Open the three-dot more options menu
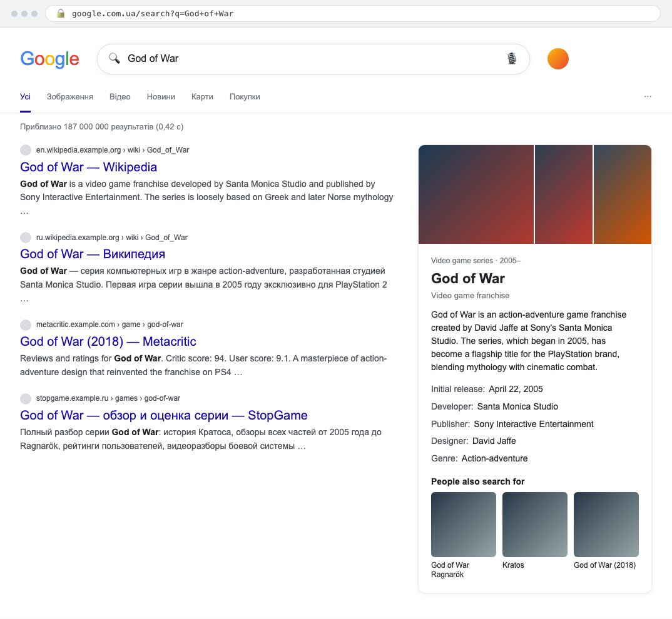This screenshot has height=619, width=672. pyautogui.click(x=648, y=96)
